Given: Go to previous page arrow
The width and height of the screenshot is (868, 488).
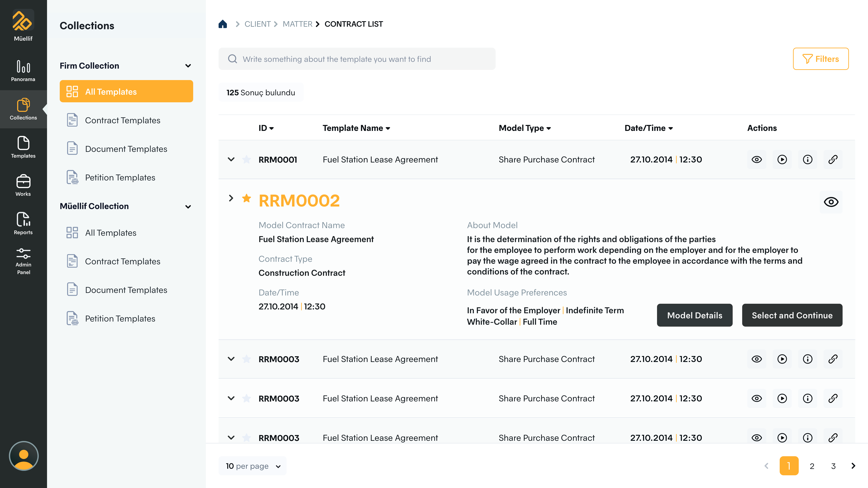Looking at the screenshot, I should (767, 466).
